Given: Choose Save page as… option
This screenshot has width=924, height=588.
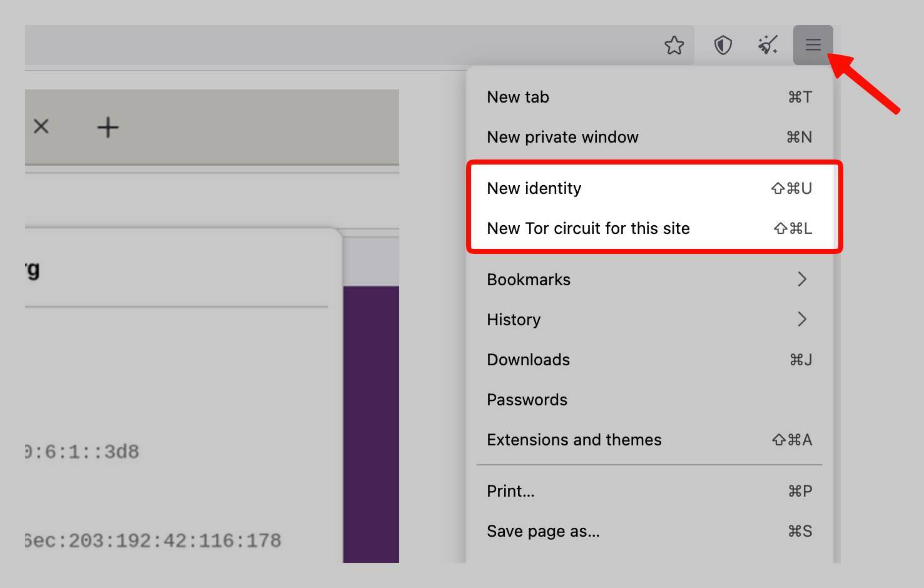Looking at the screenshot, I should [543, 531].
